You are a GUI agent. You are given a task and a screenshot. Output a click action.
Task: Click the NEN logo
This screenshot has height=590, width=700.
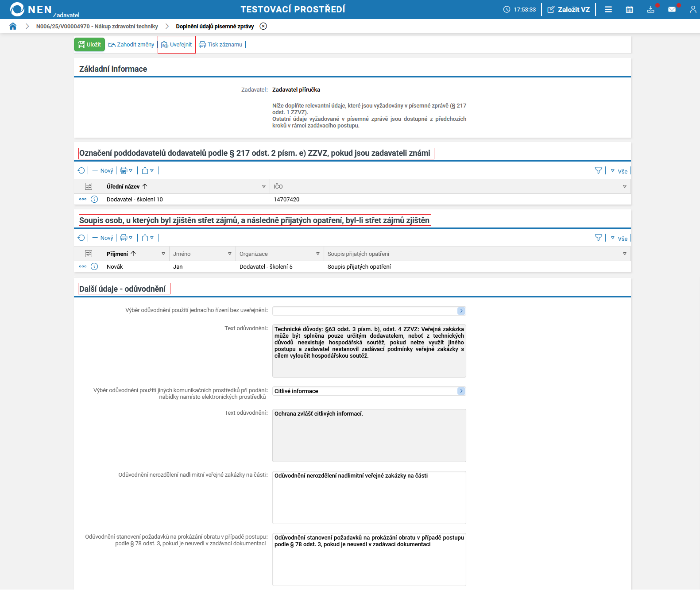[x=31, y=9]
